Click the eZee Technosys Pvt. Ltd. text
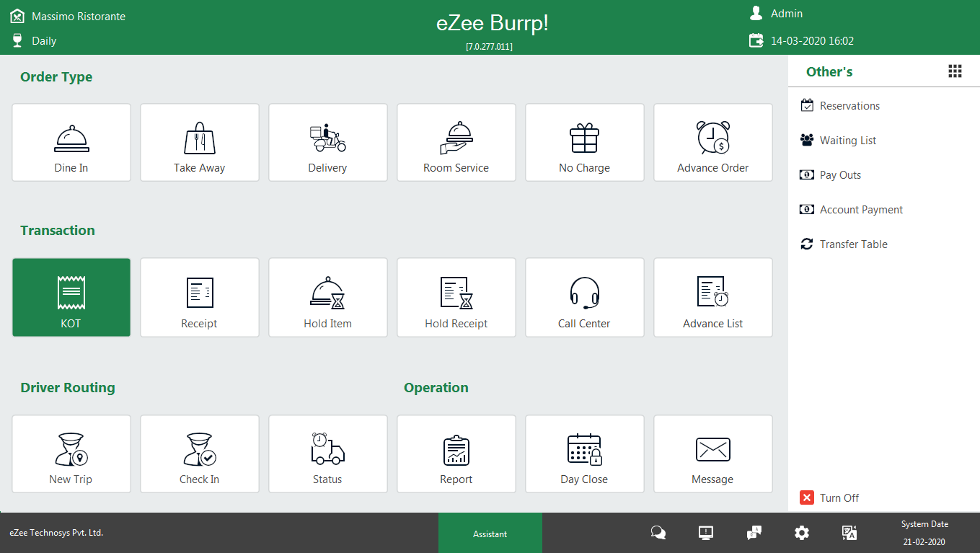The image size is (980, 553). pos(56,533)
